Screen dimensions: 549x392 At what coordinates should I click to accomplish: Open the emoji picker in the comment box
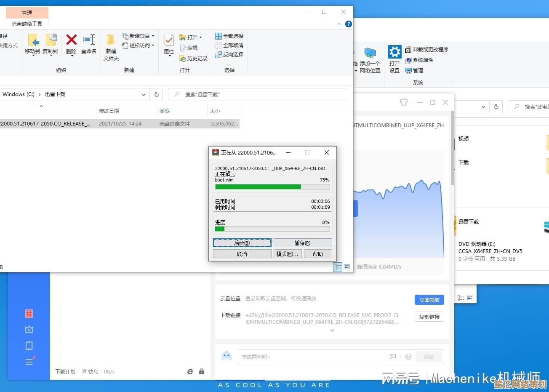pos(408,357)
